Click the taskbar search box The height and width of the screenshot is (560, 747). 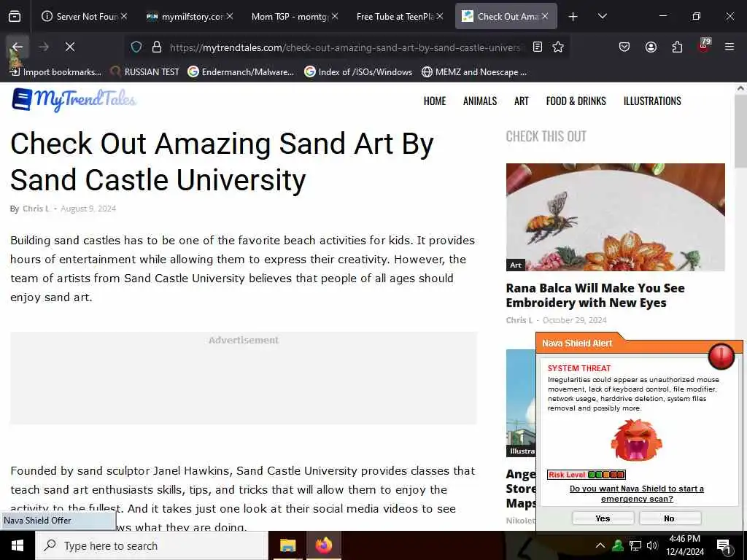point(152,545)
